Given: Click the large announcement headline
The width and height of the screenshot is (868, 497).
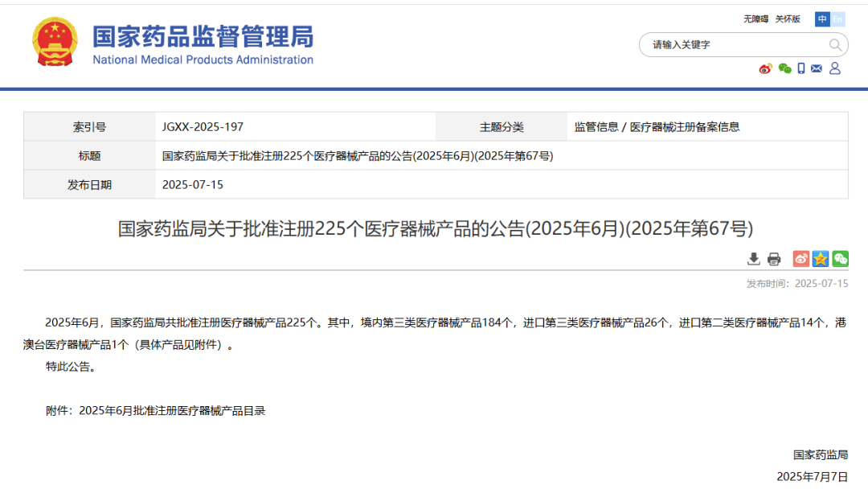Looking at the screenshot, I should 435,228.
